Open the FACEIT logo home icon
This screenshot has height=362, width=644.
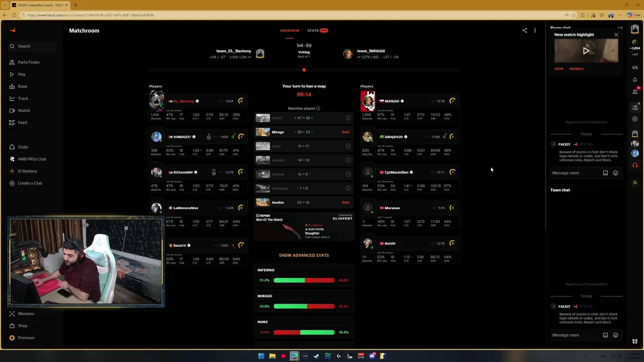(x=13, y=30)
